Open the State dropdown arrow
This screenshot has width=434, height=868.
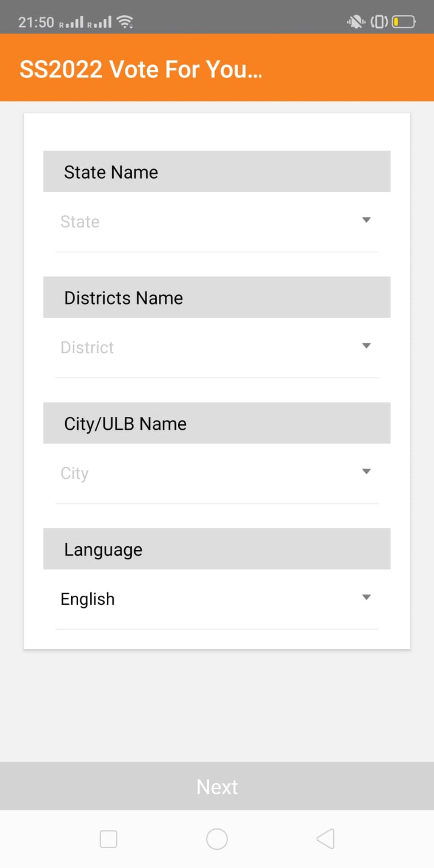pyautogui.click(x=366, y=220)
